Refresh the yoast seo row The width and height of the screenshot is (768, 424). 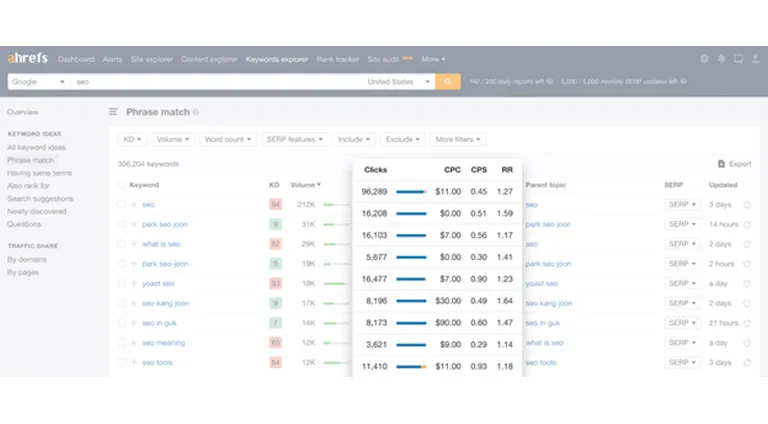[x=747, y=283]
